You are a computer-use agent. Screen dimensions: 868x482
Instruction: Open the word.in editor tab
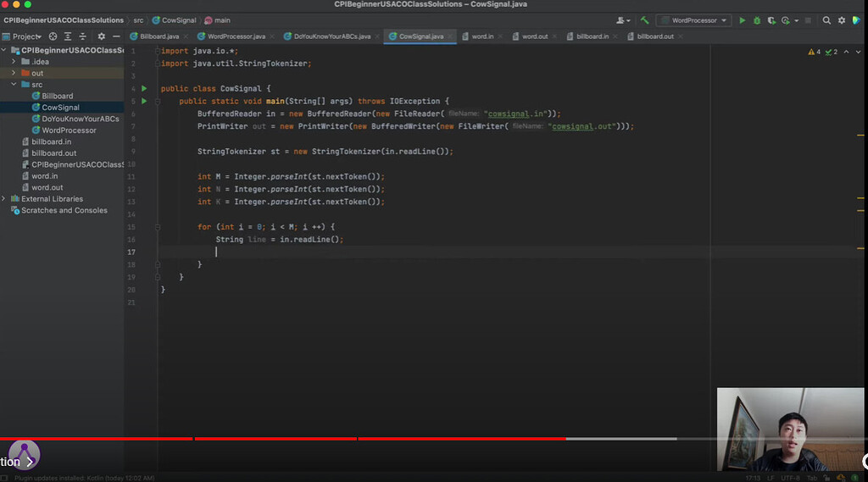482,36
